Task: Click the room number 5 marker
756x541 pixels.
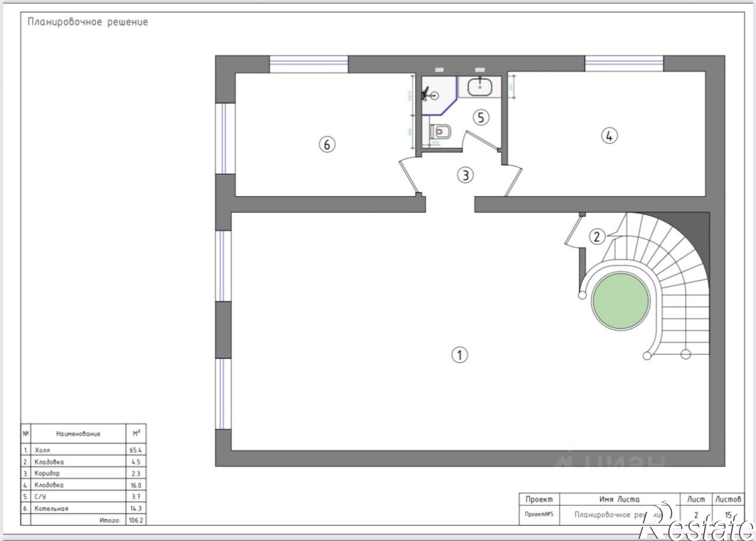Action: tap(481, 118)
